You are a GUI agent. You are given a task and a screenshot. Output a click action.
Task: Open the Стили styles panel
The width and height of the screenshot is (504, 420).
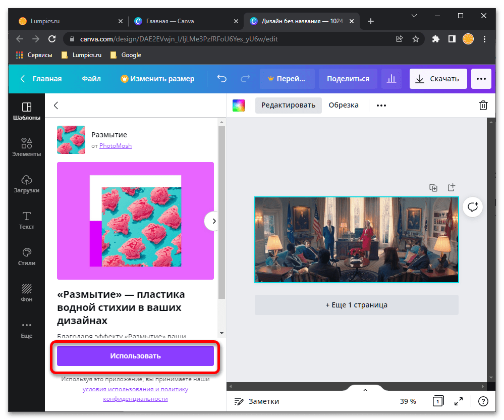(x=27, y=256)
